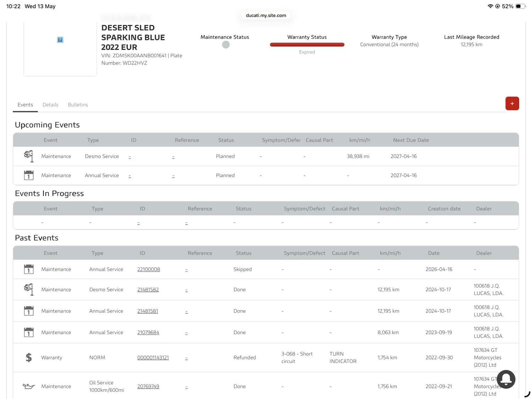This screenshot has height=399, width=532.
Task: Click the Events In Progress heading
Action: (x=49, y=193)
